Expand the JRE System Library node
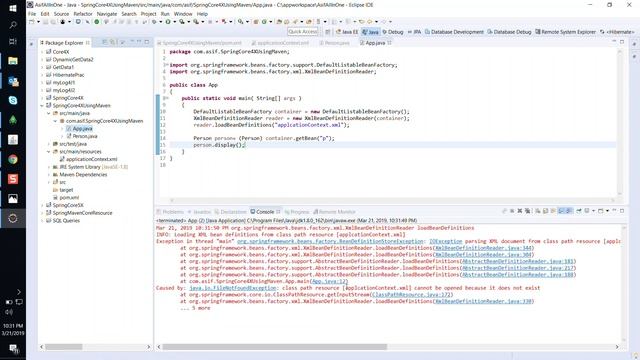This screenshot has width=640, height=360. [49, 167]
